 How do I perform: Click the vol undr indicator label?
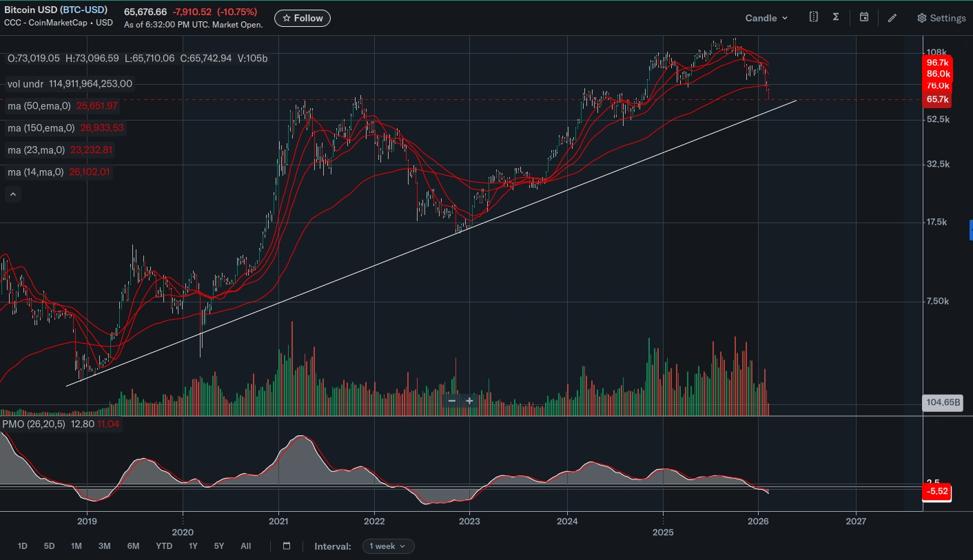25,84
